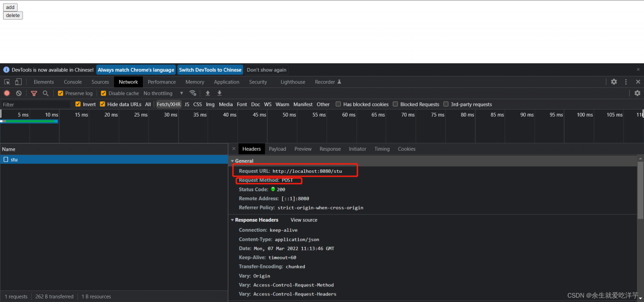The height and width of the screenshot is (302, 644).
Task: Click Switch DevTools to Chinese button
Action: 210,70
